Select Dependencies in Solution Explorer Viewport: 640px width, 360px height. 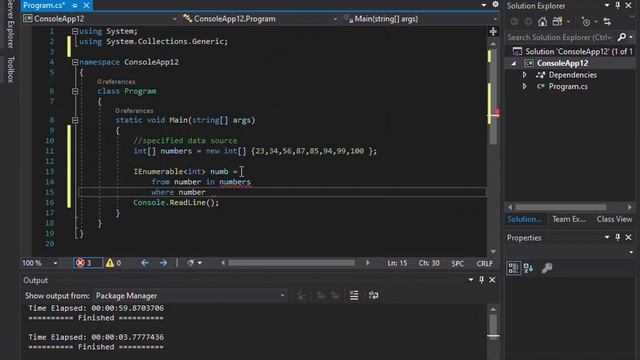pyautogui.click(x=572, y=75)
